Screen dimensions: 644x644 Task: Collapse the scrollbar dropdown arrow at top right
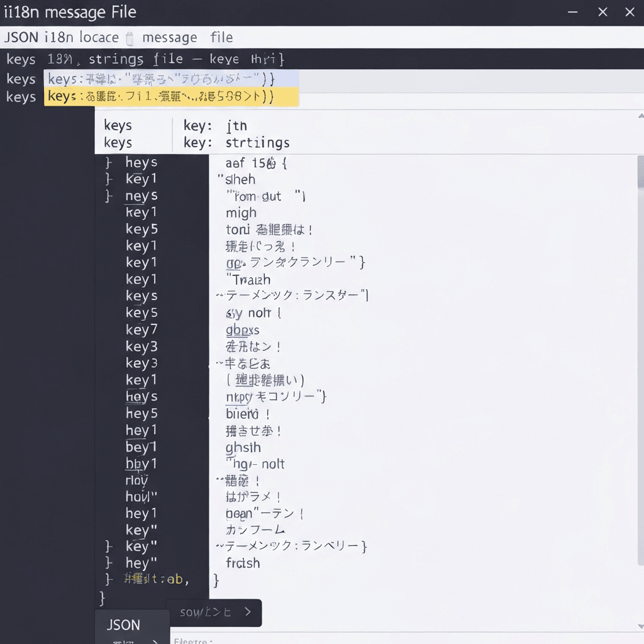point(640,115)
